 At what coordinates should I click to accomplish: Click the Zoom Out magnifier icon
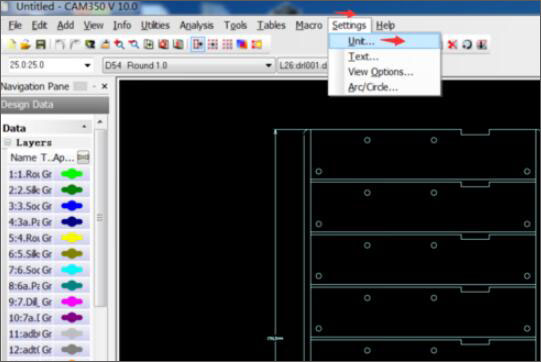134,44
